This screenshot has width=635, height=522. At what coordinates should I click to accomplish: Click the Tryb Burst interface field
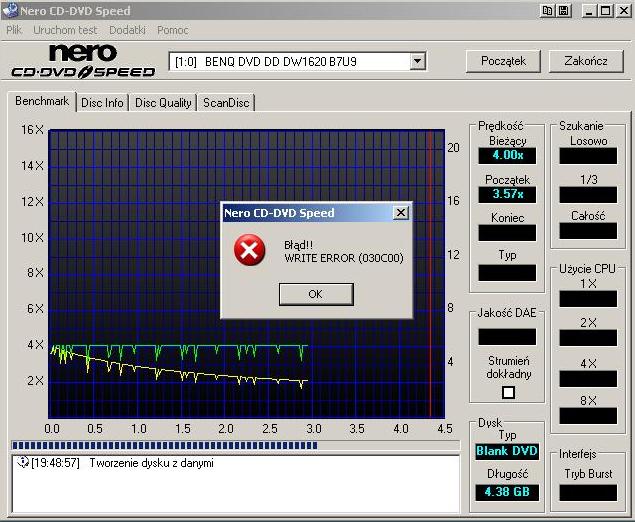click(x=588, y=493)
